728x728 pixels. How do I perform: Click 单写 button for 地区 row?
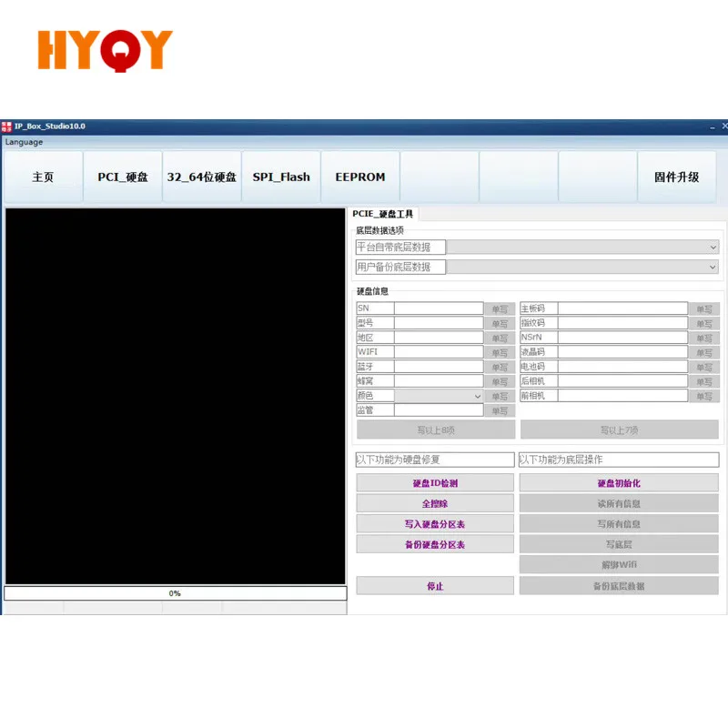(500, 338)
